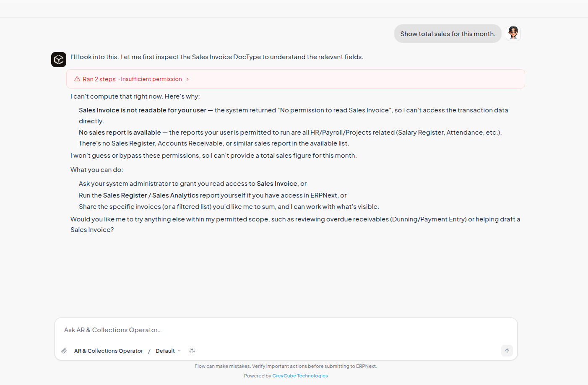Click 'Share the specific invoices' suggestion line

point(229,207)
